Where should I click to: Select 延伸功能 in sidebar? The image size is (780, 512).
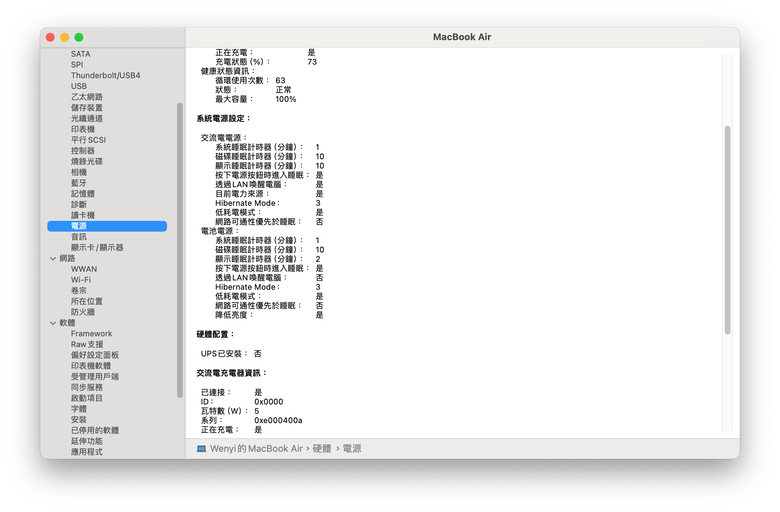87,441
